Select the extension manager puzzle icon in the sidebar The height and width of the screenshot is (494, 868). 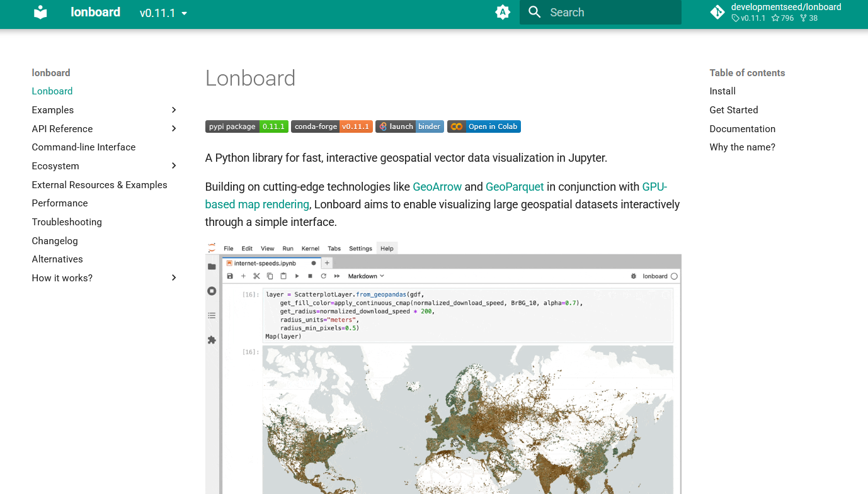(212, 340)
